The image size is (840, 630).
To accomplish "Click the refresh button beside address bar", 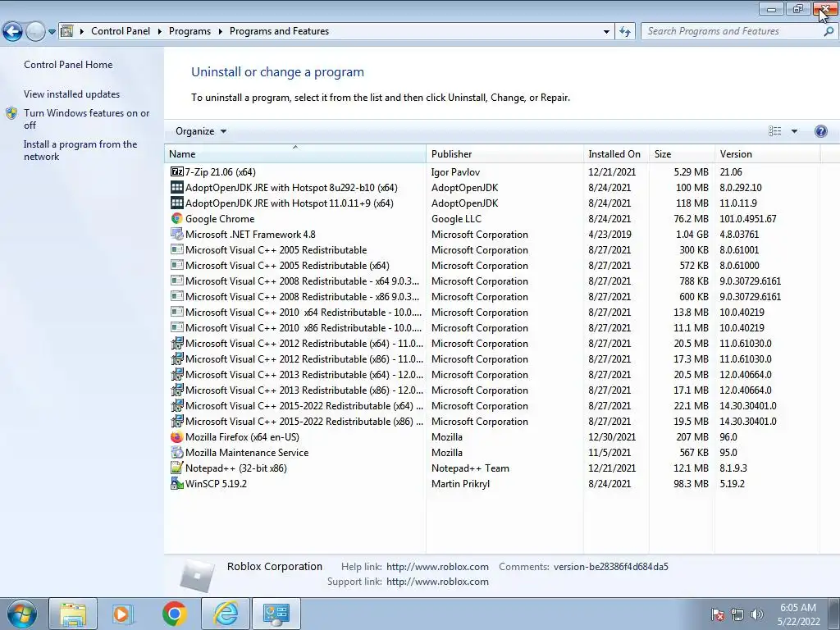I will (624, 32).
